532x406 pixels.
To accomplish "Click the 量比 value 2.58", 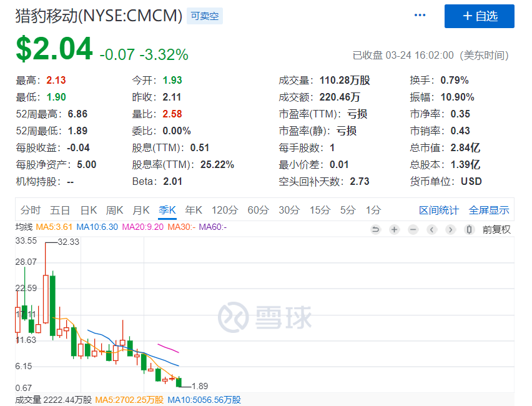I will coord(172,114).
